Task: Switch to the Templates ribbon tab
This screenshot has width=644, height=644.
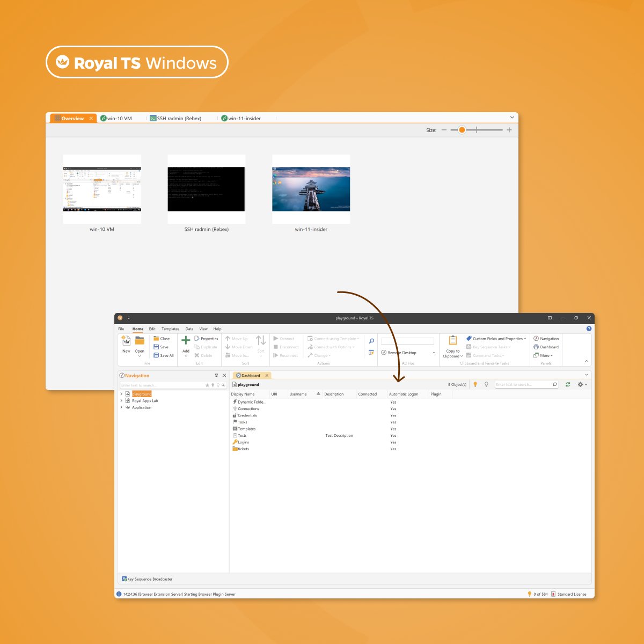Action: (171, 329)
